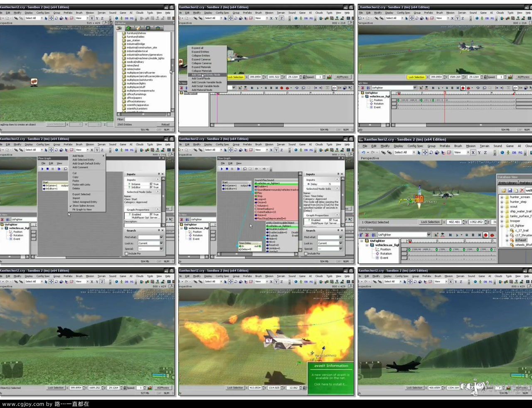Open the View coordinate dropdown in Database View screenshot

coord(468,152)
